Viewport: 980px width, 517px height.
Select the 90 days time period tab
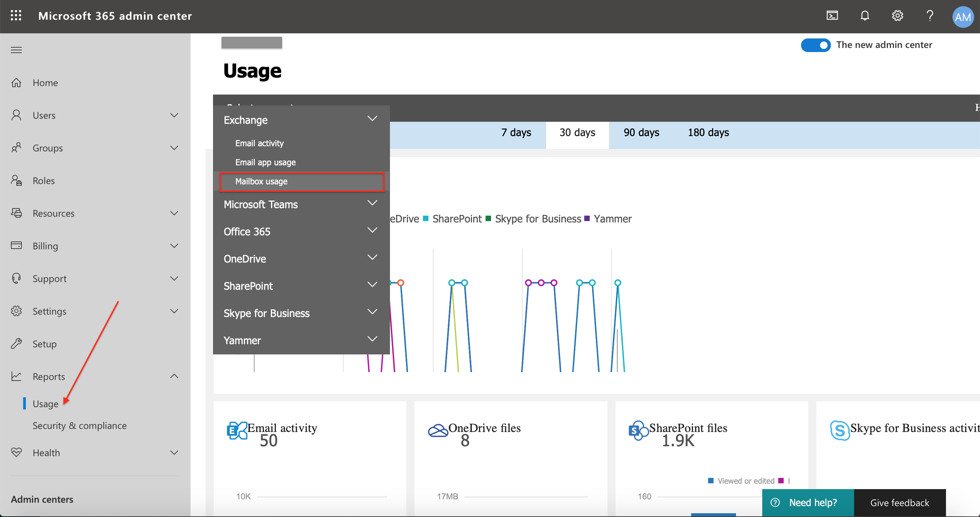641,133
